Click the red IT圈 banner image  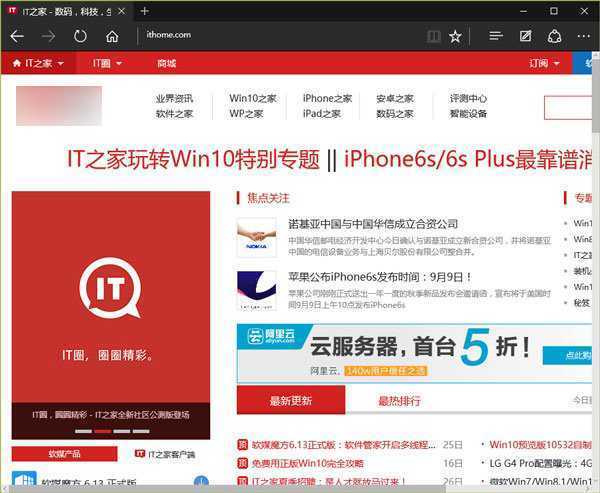coord(111,297)
